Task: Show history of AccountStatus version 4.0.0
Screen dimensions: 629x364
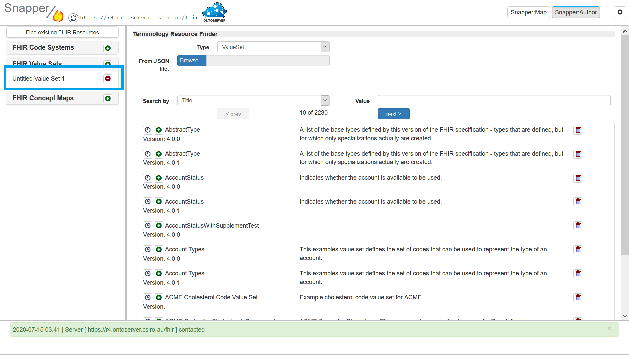Action: pos(148,178)
